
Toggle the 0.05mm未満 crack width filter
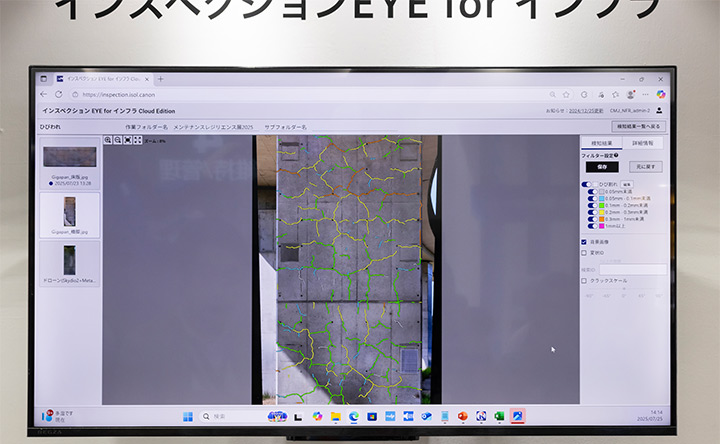point(592,192)
